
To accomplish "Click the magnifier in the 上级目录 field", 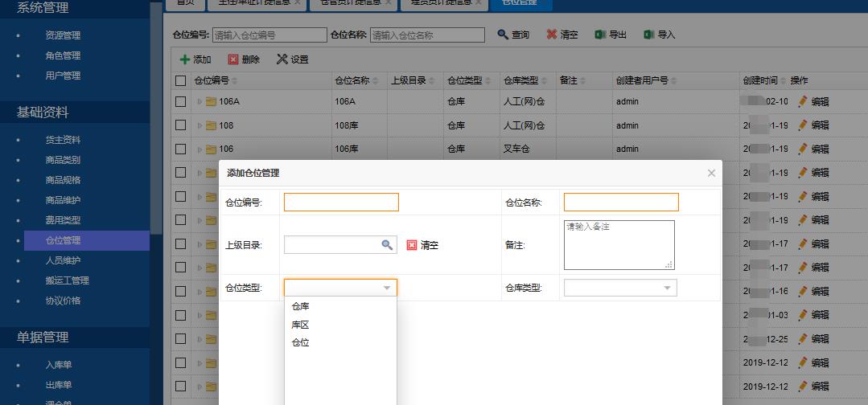I will pyautogui.click(x=387, y=245).
